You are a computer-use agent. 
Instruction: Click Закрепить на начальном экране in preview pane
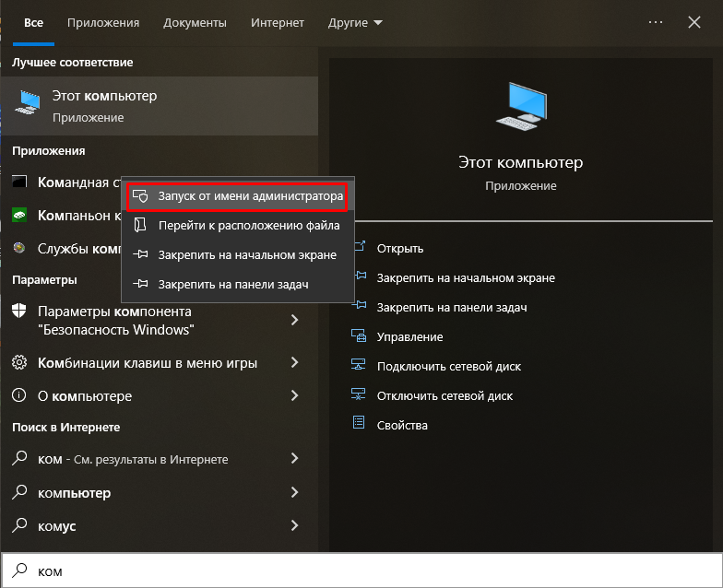click(x=466, y=278)
